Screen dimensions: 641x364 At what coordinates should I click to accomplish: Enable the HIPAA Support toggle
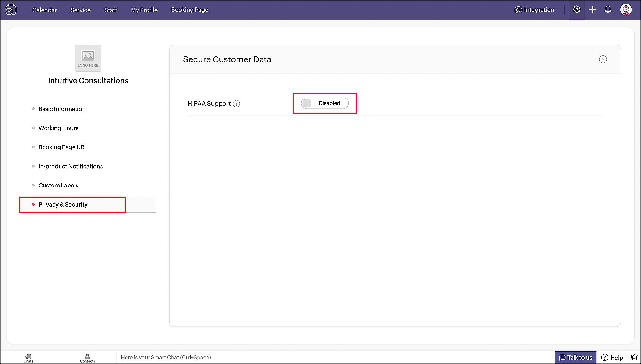point(325,103)
